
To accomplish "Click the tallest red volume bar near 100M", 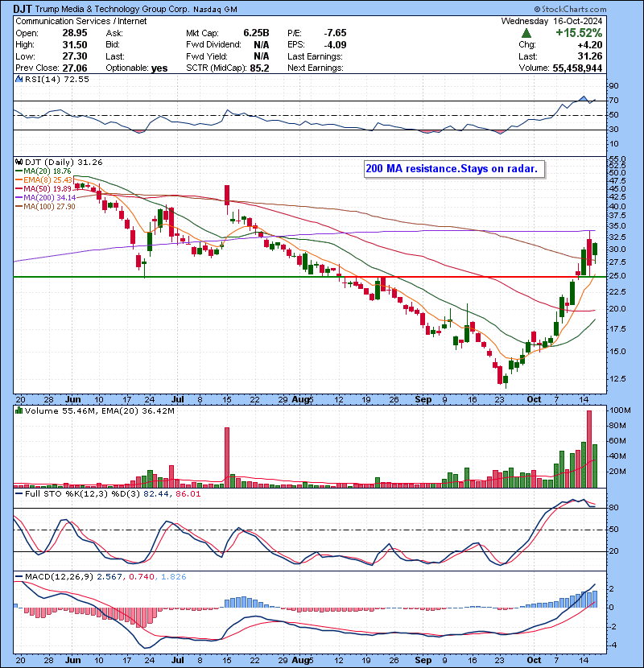I will tap(589, 449).
